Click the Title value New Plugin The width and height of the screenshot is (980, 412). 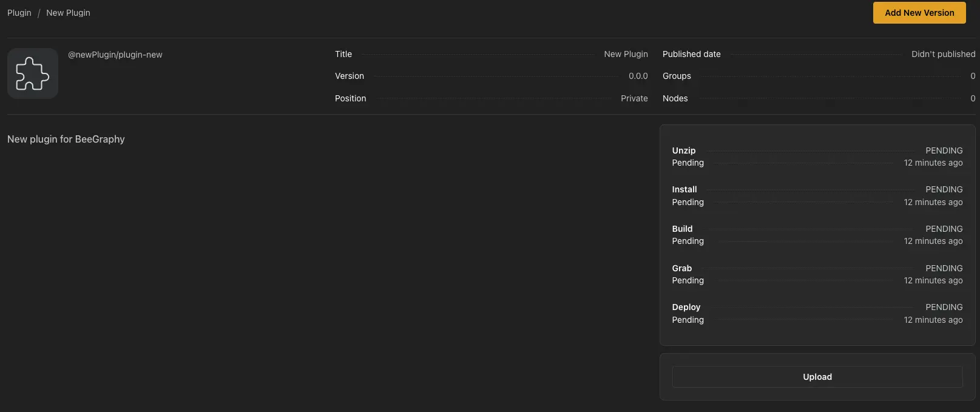tap(626, 54)
